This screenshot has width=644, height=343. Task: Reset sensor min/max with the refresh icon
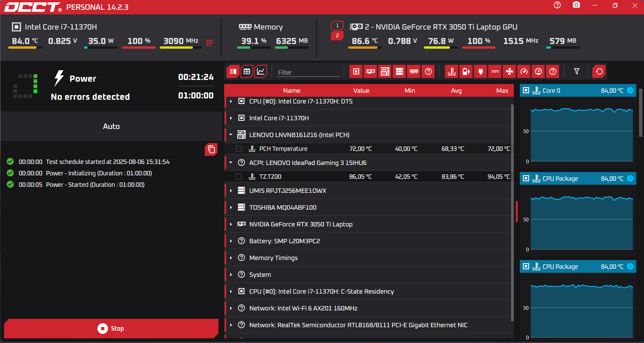coord(599,72)
